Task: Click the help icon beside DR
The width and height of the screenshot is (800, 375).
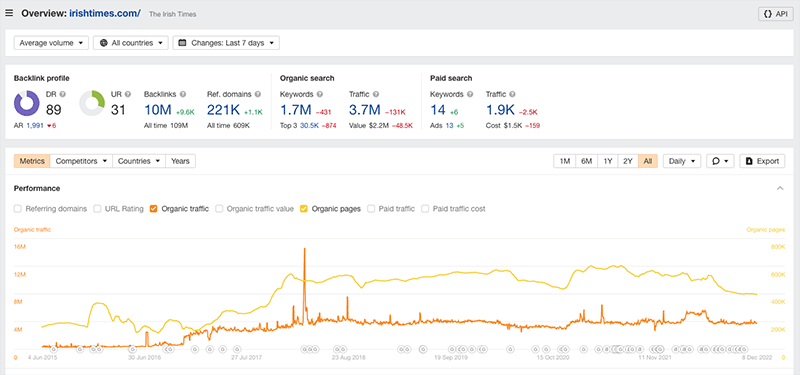Action: (x=63, y=94)
